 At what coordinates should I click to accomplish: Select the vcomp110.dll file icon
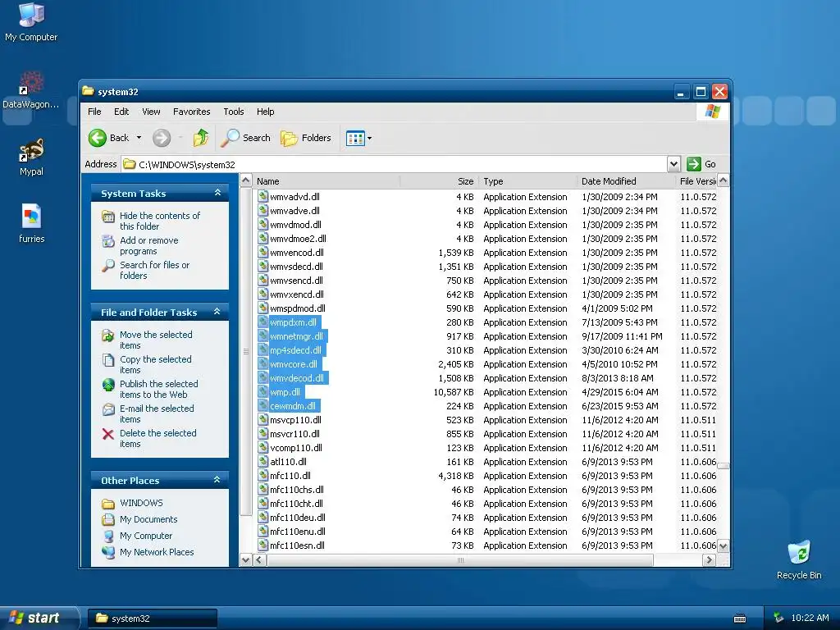pyautogui.click(x=262, y=447)
